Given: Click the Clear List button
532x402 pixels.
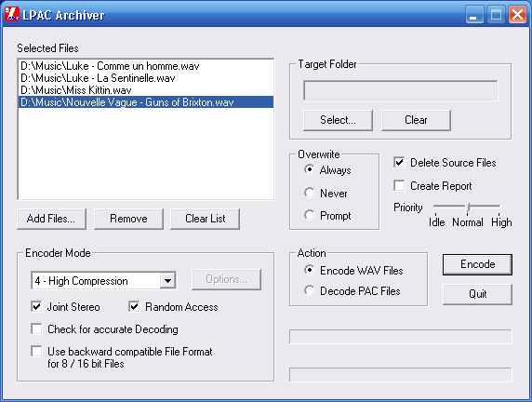Looking at the screenshot, I should tap(205, 219).
